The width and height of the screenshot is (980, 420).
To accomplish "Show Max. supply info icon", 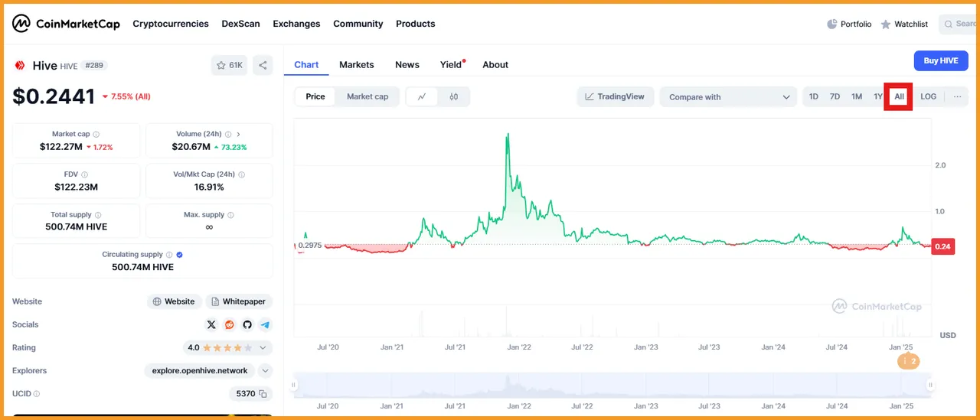I will coord(231,215).
